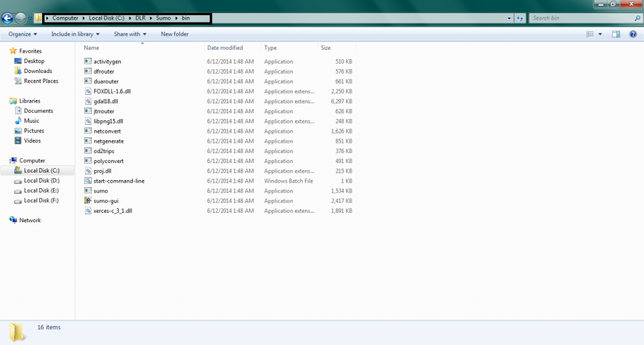This screenshot has height=345, width=644.
Task: Select the netconvert application icon
Action: 88,131
